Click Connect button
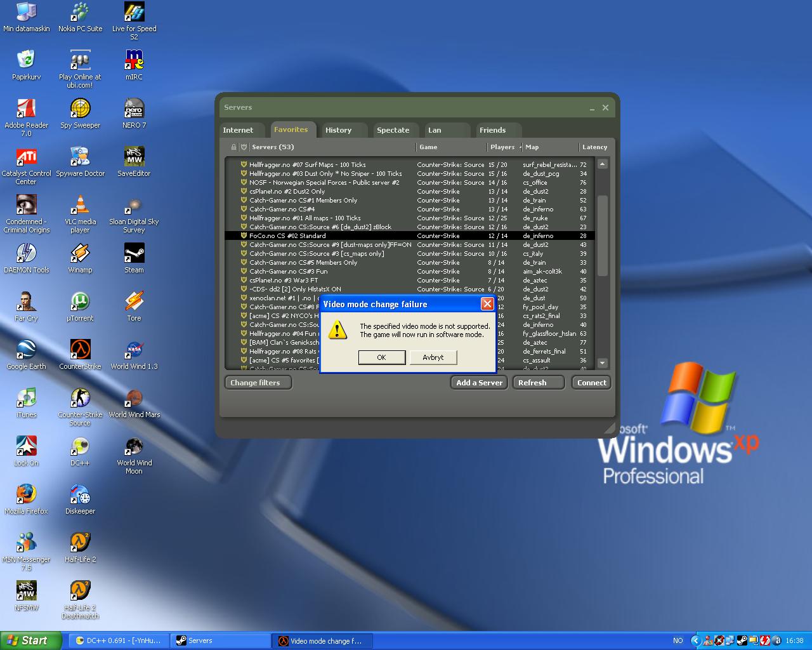Image resolution: width=812 pixels, height=650 pixels. point(591,383)
